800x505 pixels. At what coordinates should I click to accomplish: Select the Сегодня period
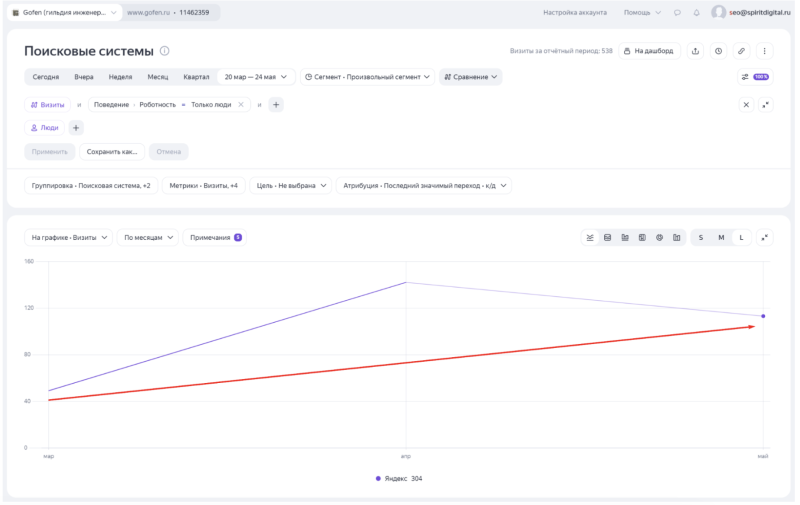point(46,77)
